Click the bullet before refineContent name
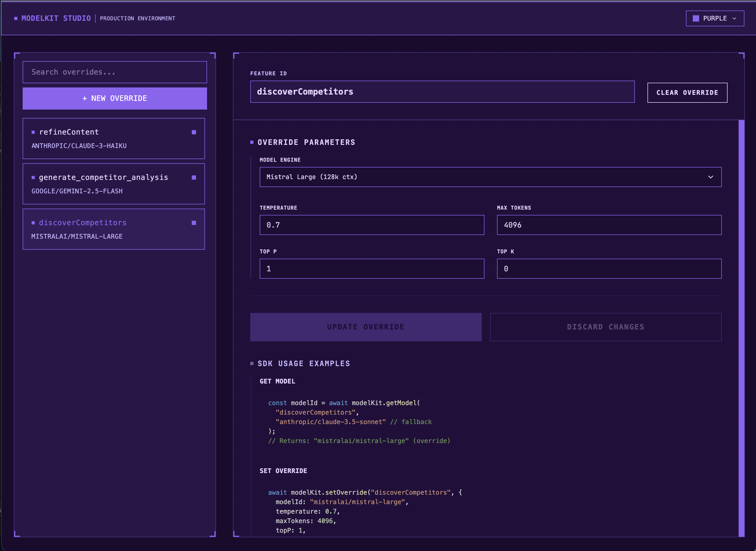Screen dimensions: 756x551 (33, 132)
